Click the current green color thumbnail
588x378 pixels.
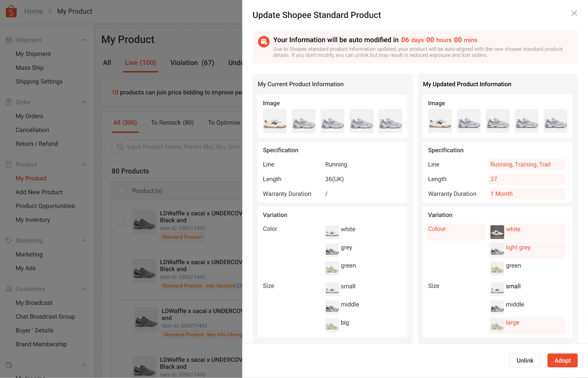pyautogui.click(x=332, y=268)
